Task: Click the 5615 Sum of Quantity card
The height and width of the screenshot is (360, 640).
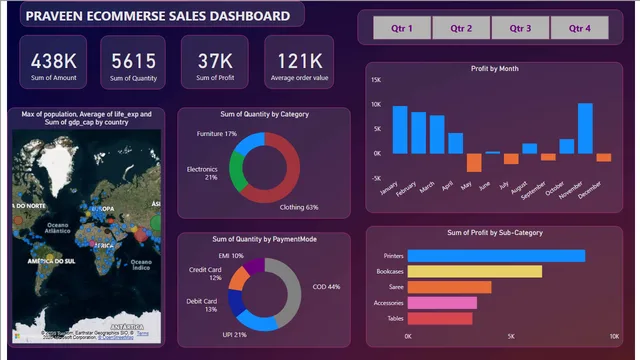Action: coord(133,62)
